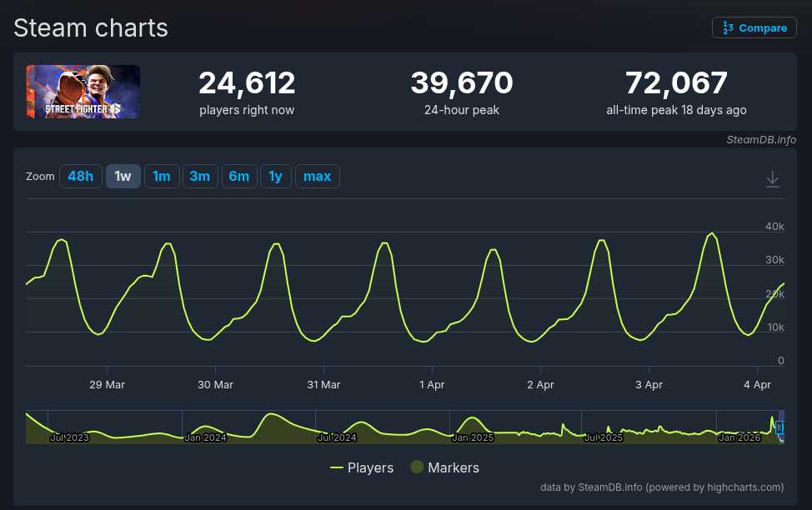Image resolution: width=812 pixels, height=510 pixels.
Task: Click the all-time peak 18 days ago text
Action: point(676,110)
